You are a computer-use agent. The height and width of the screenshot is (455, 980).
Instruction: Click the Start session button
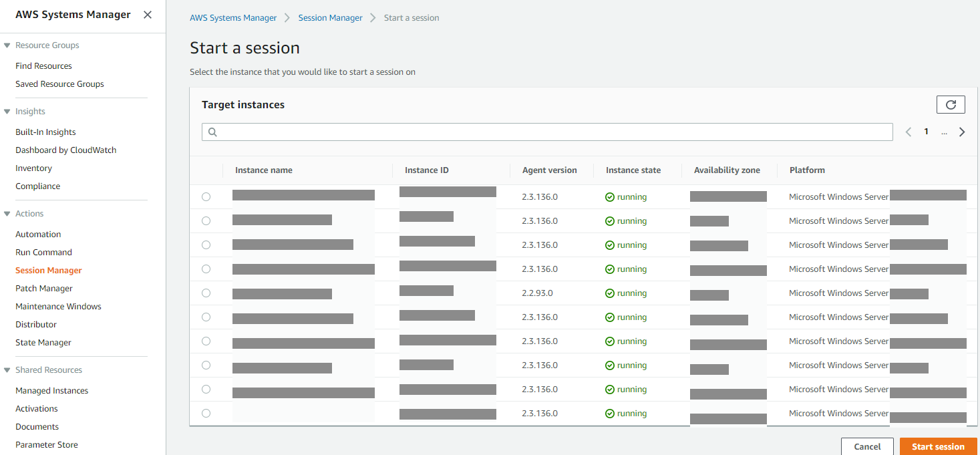(x=938, y=446)
